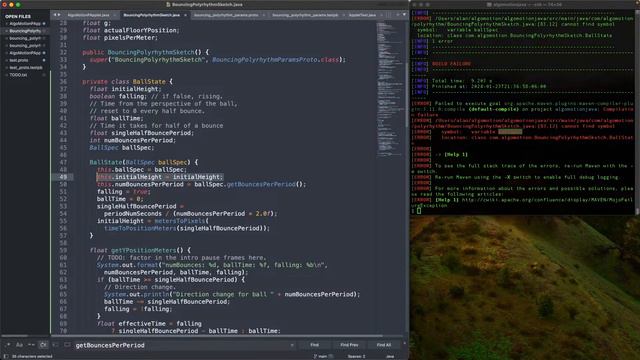Viewport: 640px width, 360px height.
Task: Click Sublime window title BouncingPolyrhythmSketch.java
Action: tap(207, 4)
